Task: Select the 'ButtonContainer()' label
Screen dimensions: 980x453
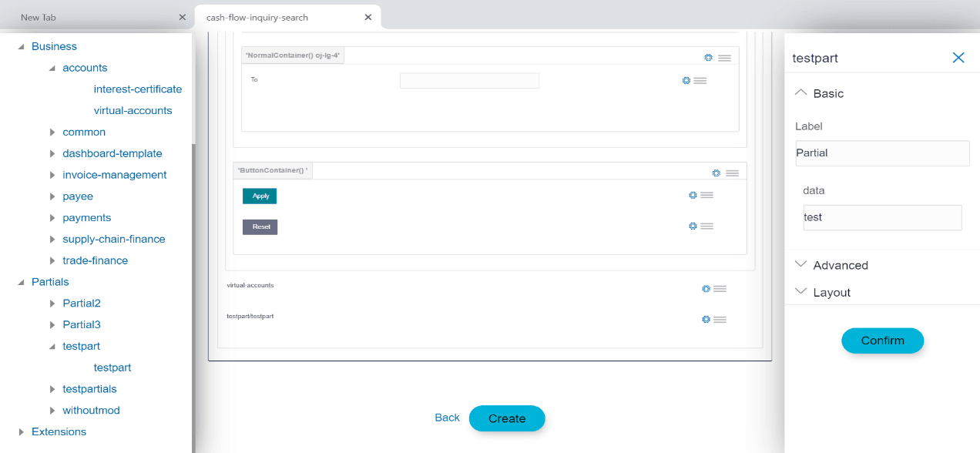Action: coord(273,170)
